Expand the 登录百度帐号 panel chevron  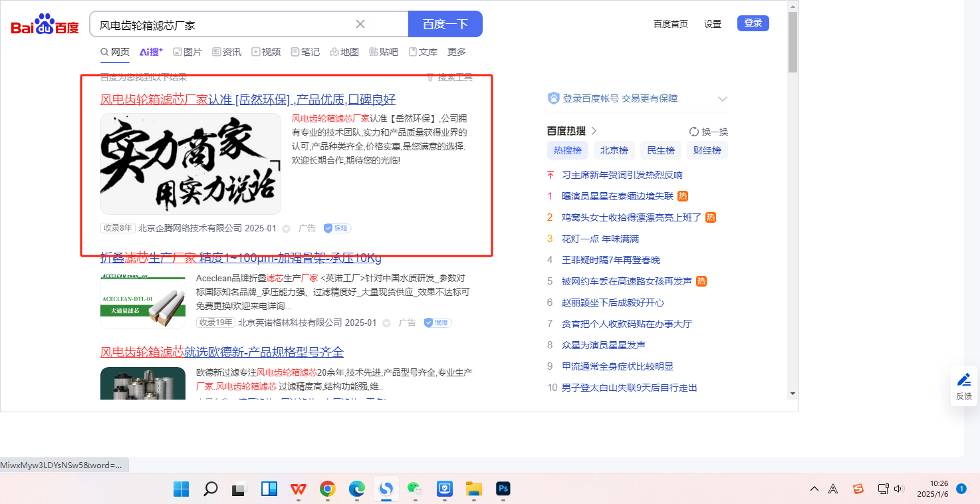(723, 99)
